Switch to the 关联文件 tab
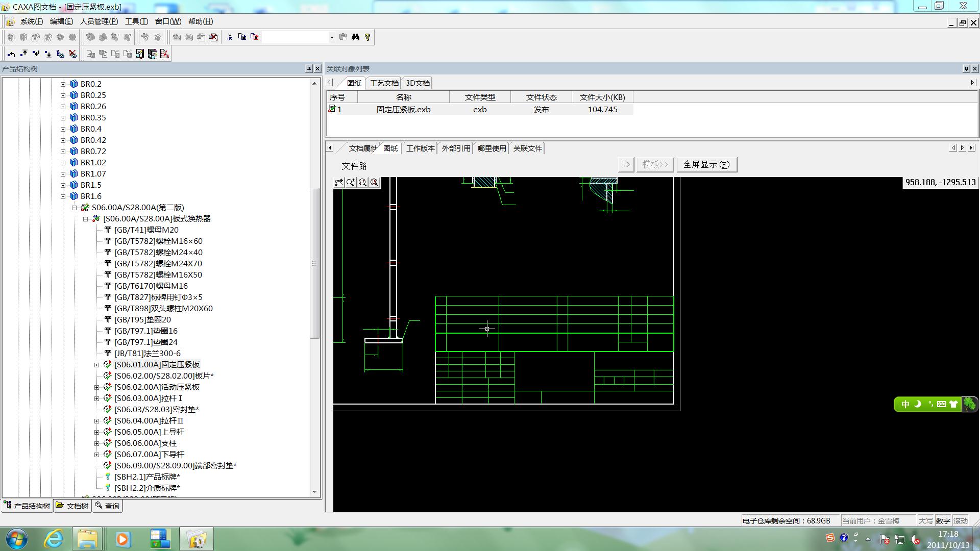 point(527,148)
